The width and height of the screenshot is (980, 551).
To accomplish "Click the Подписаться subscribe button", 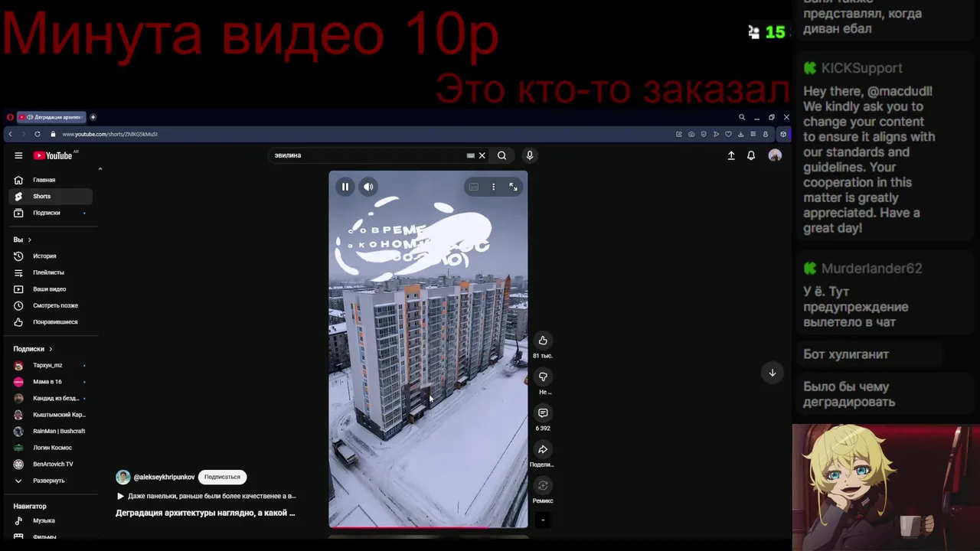I will [x=222, y=477].
